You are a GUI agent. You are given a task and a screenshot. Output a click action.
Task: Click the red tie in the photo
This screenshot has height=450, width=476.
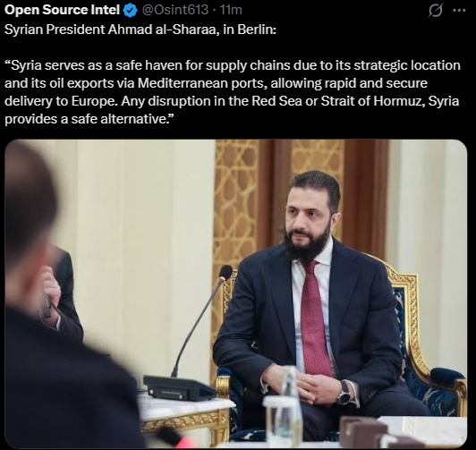(316, 318)
